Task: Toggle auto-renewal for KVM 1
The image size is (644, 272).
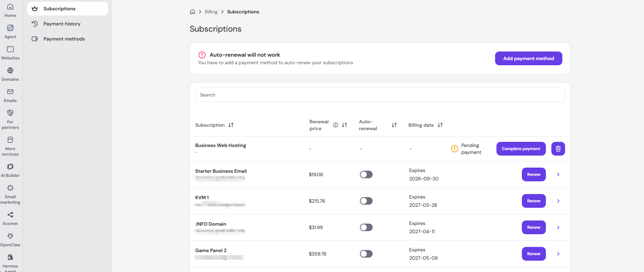Action: (366, 201)
